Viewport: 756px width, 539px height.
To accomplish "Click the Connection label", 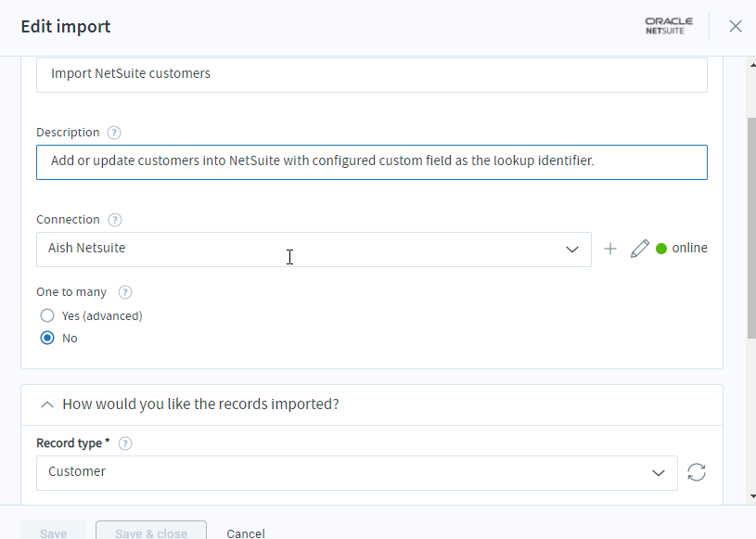I will click(68, 219).
